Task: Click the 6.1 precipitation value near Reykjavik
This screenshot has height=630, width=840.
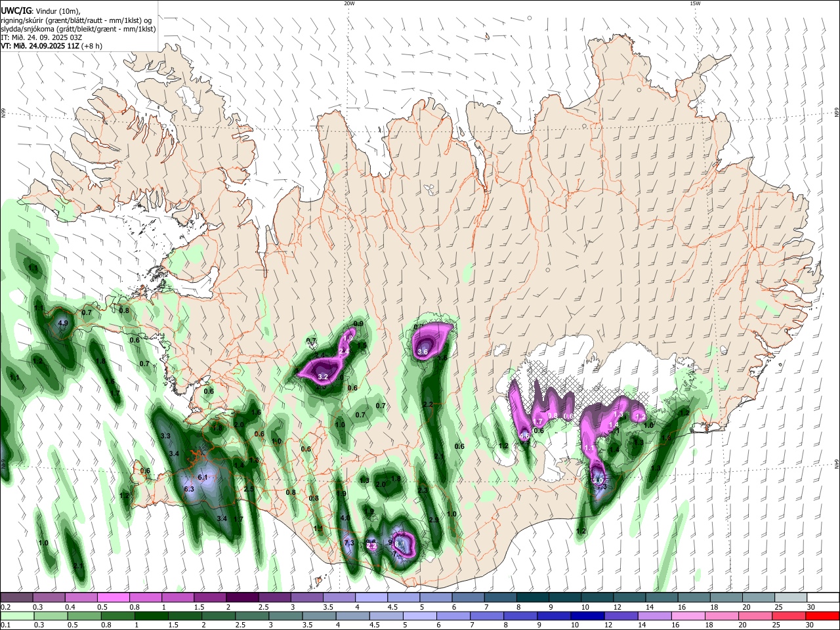Action: pyautogui.click(x=203, y=477)
